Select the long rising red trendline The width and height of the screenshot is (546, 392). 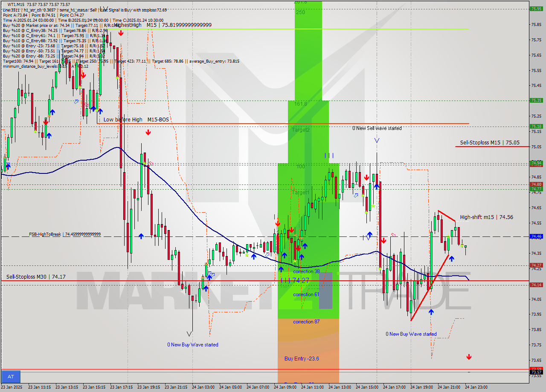pyautogui.click(x=430, y=288)
